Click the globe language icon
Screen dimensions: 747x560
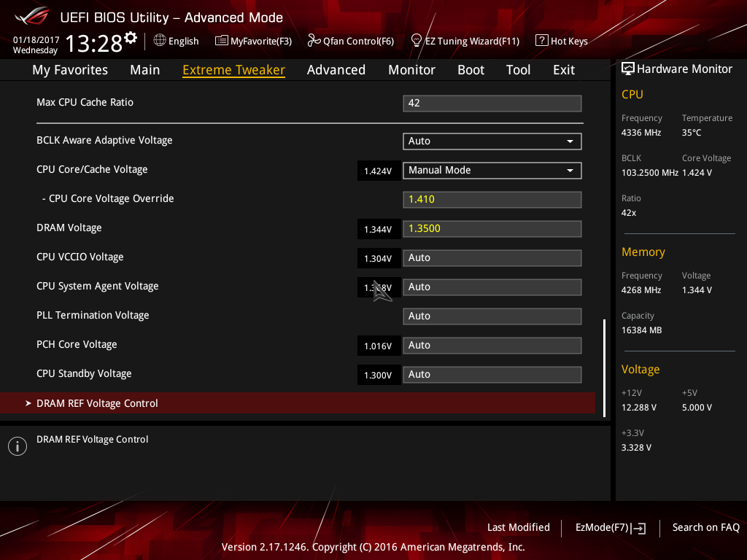tap(160, 41)
